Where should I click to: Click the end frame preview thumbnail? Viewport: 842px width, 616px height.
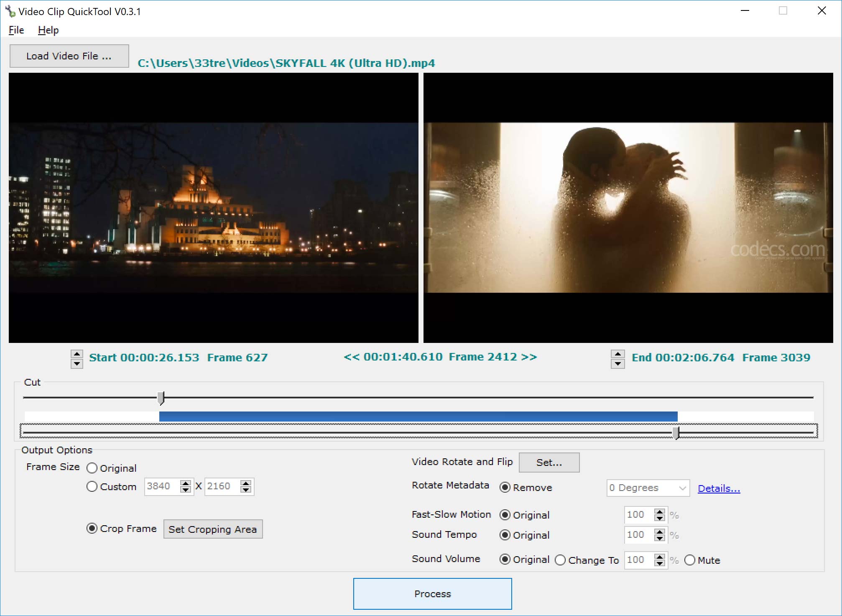coord(628,208)
